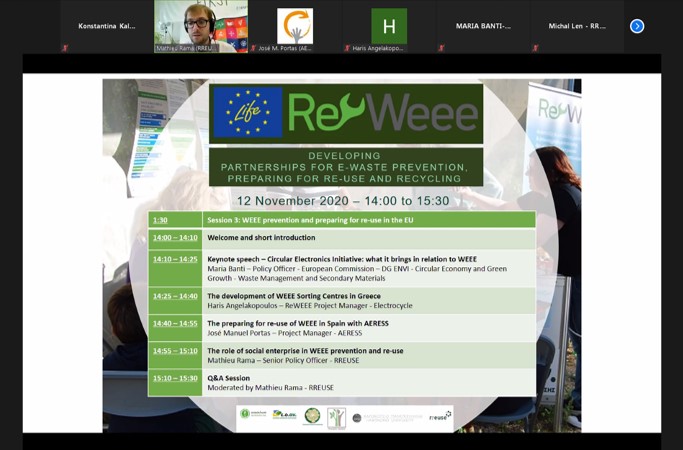Click 'Keynote speech – Circular Electronics Initiative' title

tap(342, 259)
